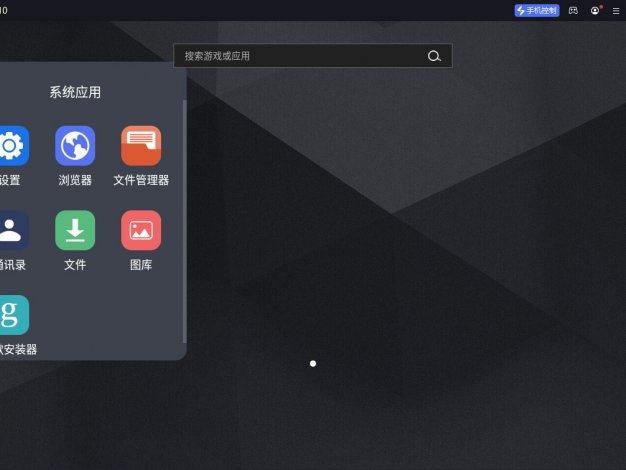The height and width of the screenshot is (470, 626).
Task: Click the 文件管理器 label text
Action: [x=141, y=180]
